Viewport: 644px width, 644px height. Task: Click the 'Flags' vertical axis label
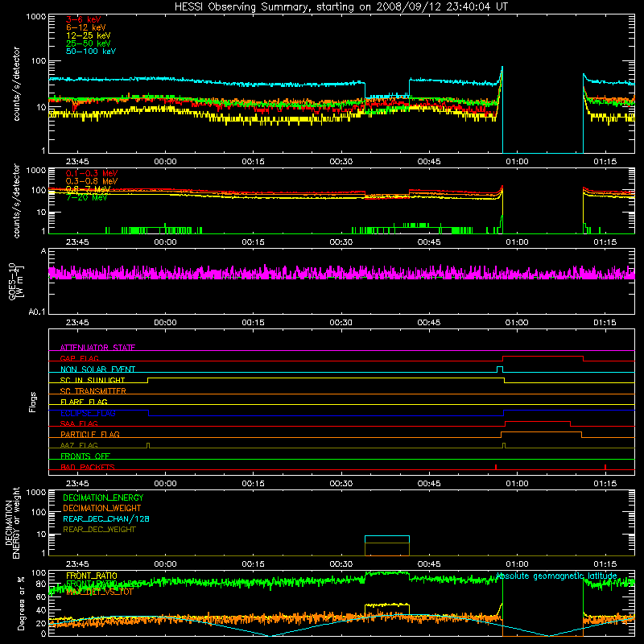(x=32, y=402)
